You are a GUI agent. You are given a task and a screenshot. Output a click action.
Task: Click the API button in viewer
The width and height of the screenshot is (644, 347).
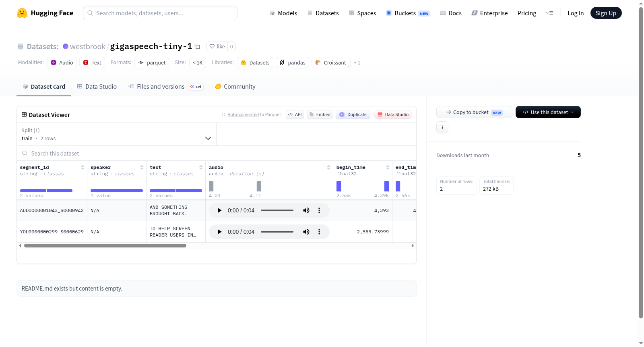point(295,114)
